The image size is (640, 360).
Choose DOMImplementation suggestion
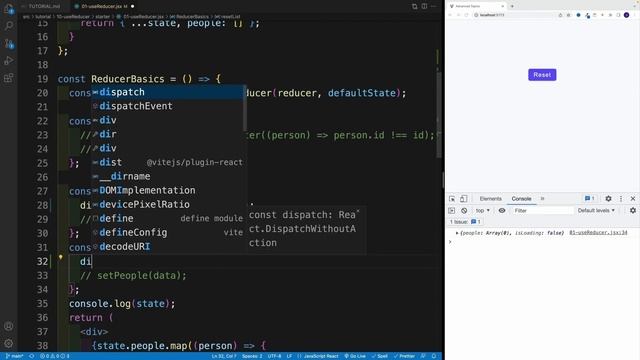pos(167,191)
